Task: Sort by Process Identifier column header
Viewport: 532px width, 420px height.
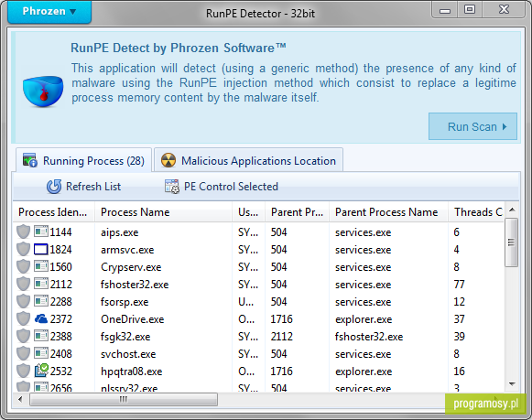Action: [54, 212]
